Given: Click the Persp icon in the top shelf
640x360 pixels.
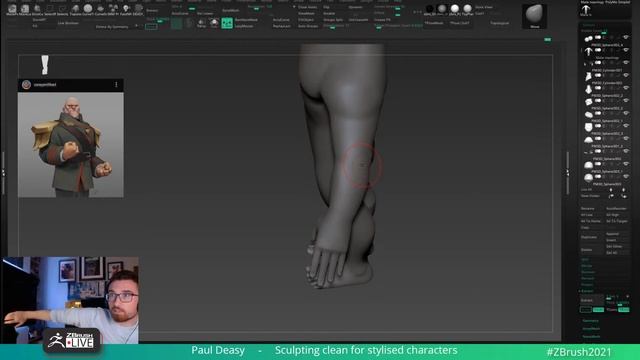Looking at the screenshot, I should pyautogui.click(x=201, y=23).
